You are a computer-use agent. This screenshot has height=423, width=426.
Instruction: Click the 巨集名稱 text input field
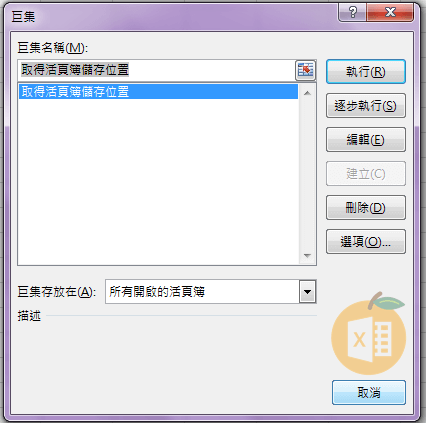click(157, 70)
